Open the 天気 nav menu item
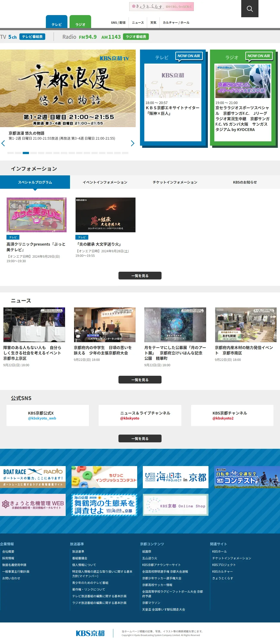Viewport: 280px width, 644px height. [x=153, y=23]
